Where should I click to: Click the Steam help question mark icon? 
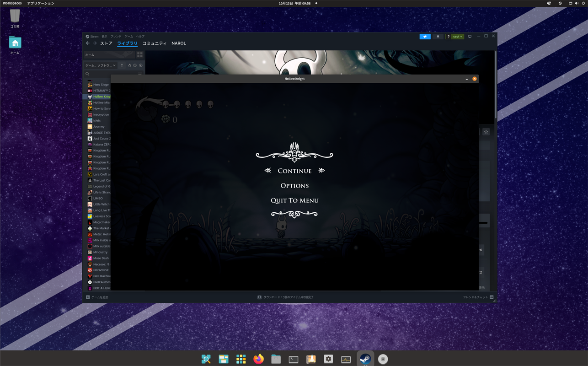(449, 37)
